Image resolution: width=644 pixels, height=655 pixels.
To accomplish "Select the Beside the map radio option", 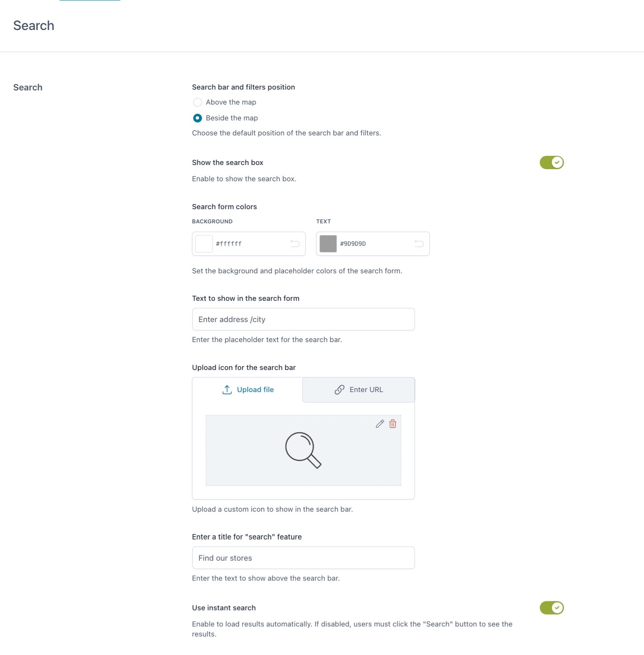I will point(197,118).
